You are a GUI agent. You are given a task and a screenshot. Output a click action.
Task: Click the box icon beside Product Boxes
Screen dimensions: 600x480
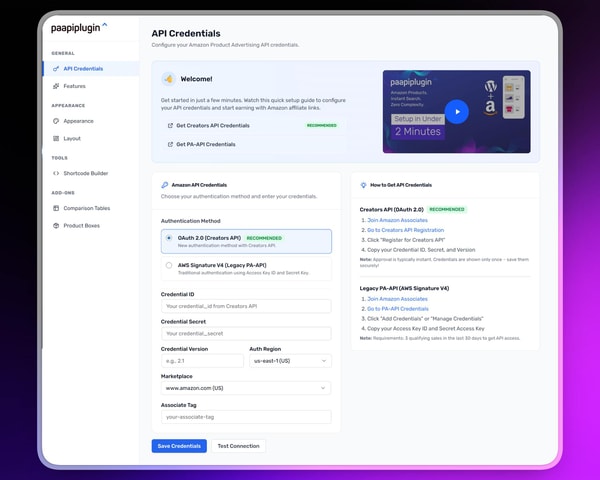click(56, 226)
